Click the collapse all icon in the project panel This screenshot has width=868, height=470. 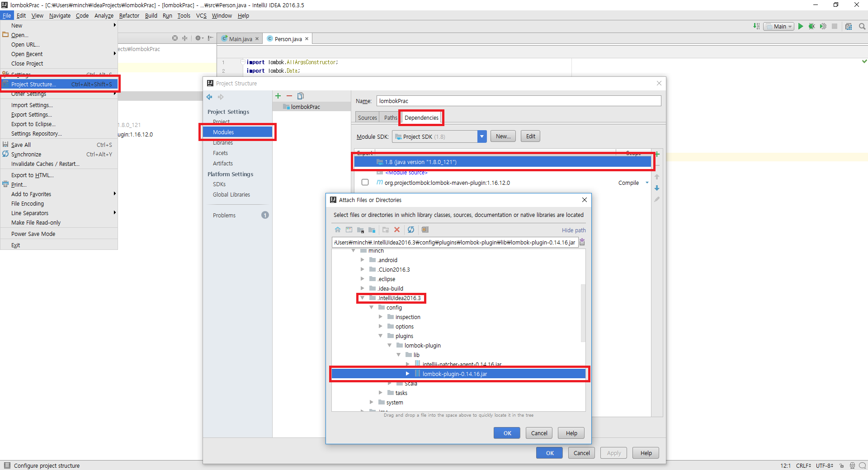pos(184,38)
